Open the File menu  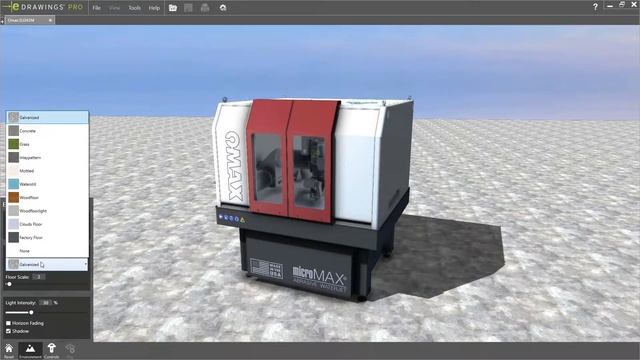click(96, 8)
